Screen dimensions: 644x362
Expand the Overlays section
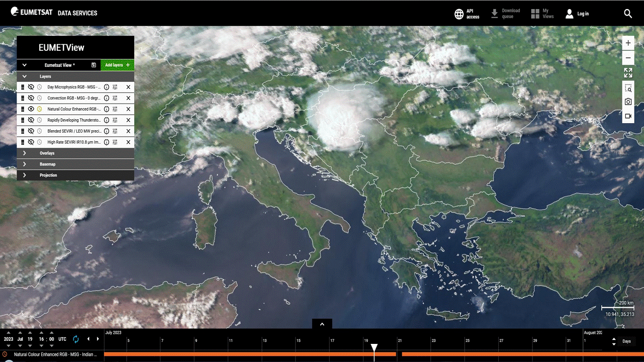pyautogui.click(x=24, y=153)
